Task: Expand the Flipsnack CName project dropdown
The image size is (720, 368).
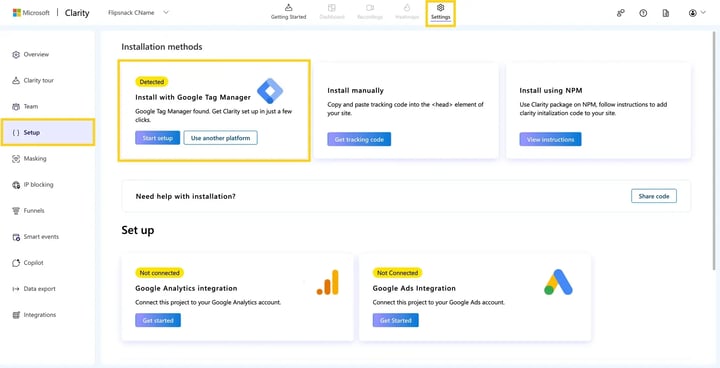Action: coord(138,12)
